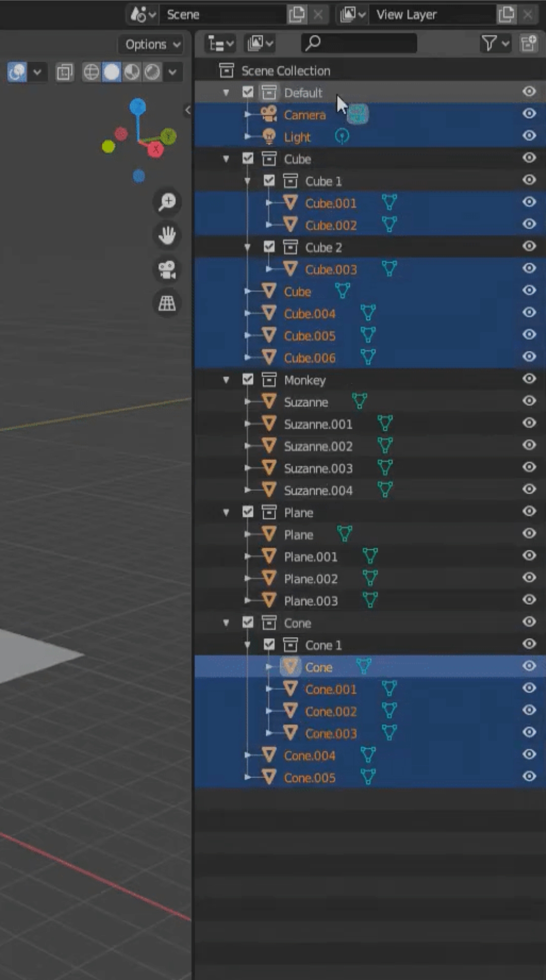This screenshot has height=980, width=546.
Task: Select Cube.005 in outliner
Action: (310, 336)
